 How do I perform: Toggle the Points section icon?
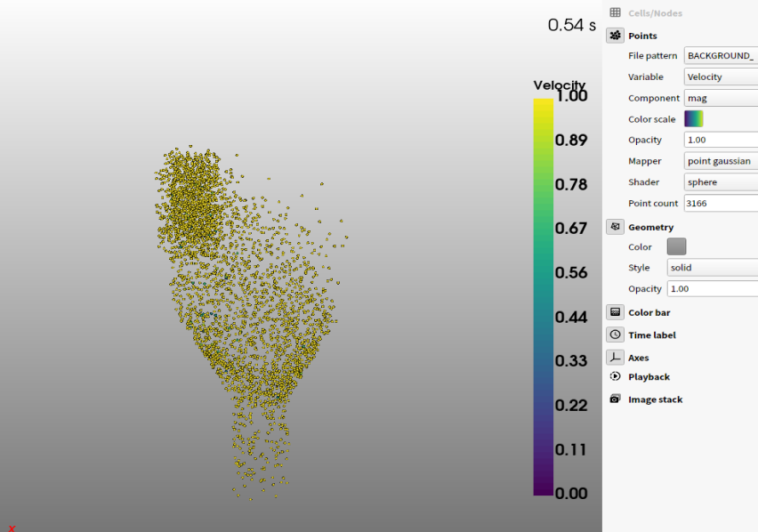coord(615,36)
